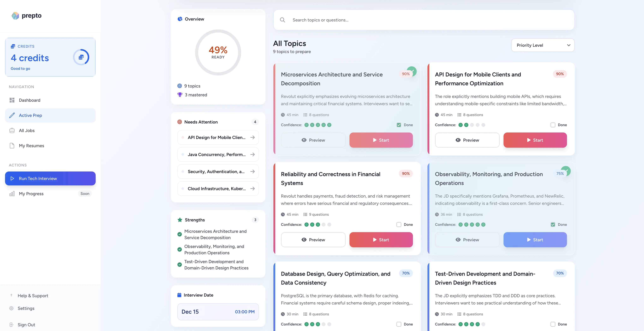644x331 pixels.
Task: Check Done on Reliability and Correctness card
Action: pos(399,224)
